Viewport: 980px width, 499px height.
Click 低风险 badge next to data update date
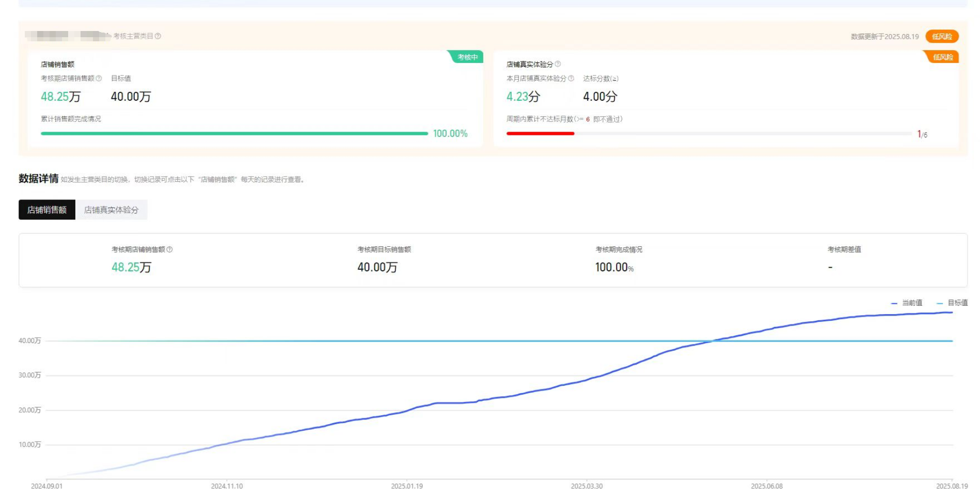(942, 37)
